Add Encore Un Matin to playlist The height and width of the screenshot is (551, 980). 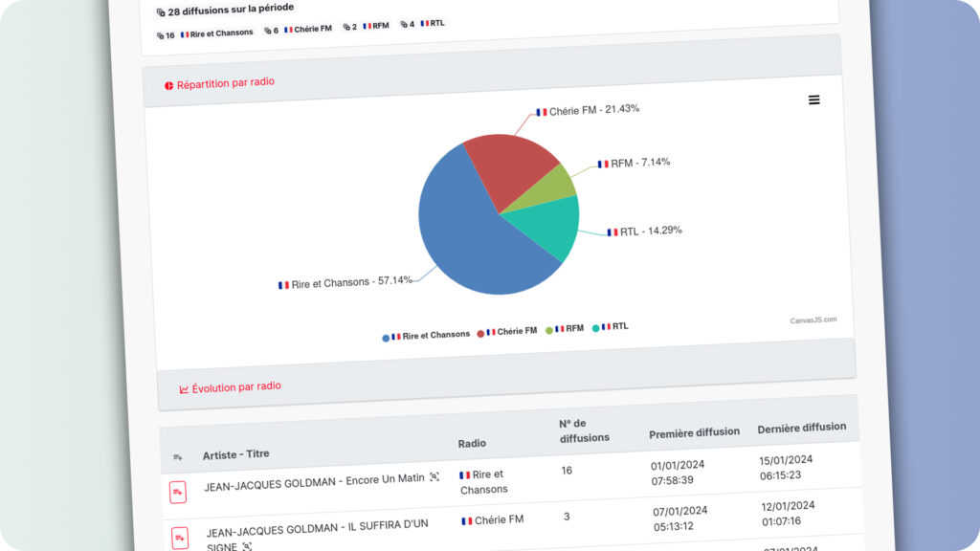click(178, 493)
